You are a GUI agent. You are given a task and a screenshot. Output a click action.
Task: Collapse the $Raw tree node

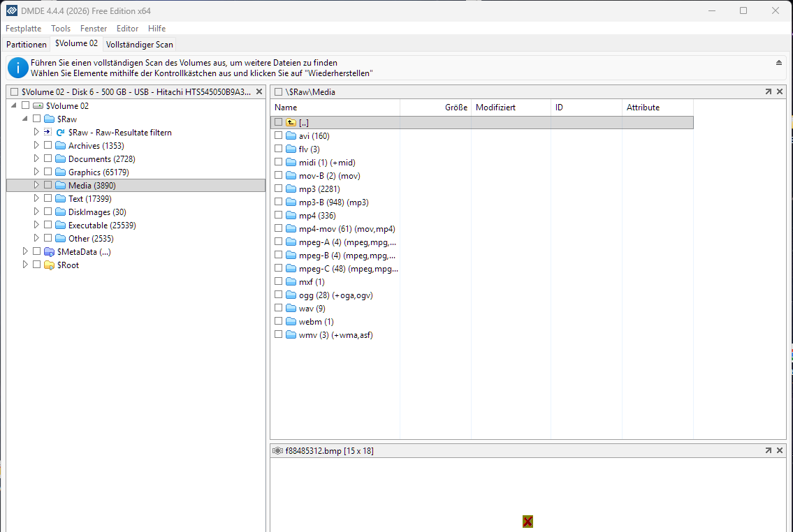pyautogui.click(x=24, y=118)
